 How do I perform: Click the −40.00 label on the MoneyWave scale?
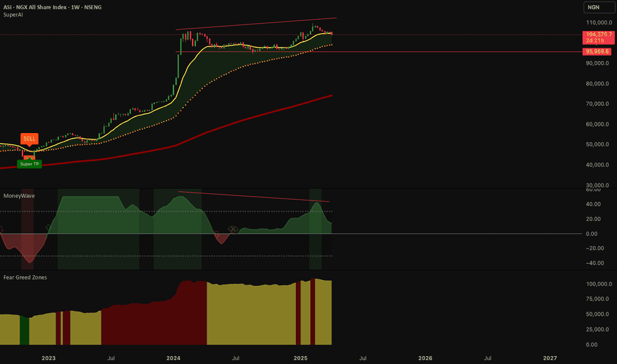tap(594, 263)
